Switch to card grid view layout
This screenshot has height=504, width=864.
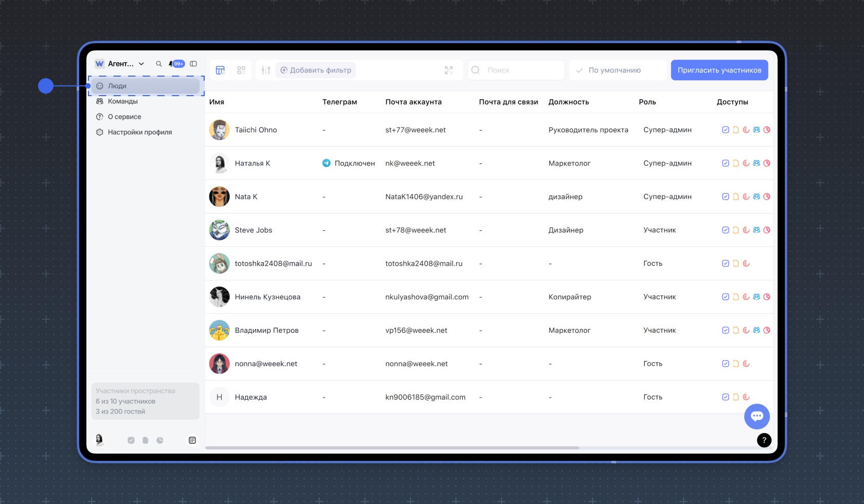(241, 70)
